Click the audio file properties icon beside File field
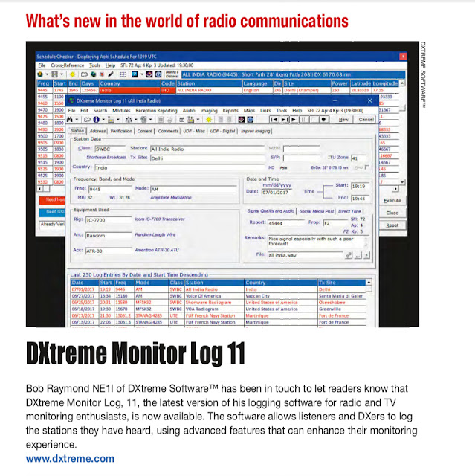The height and width of the screenshot is (476, 475). [349, 255]
